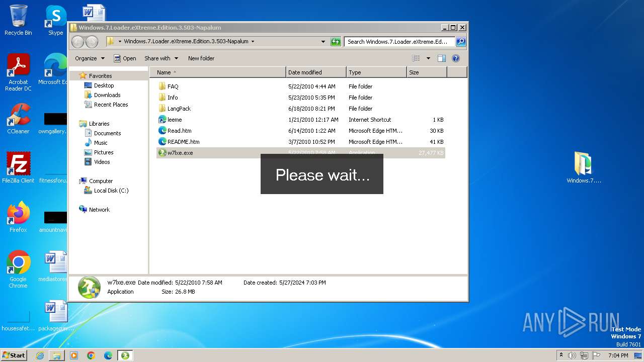Expand address bar history dropdown arrow

coord(323,42)
